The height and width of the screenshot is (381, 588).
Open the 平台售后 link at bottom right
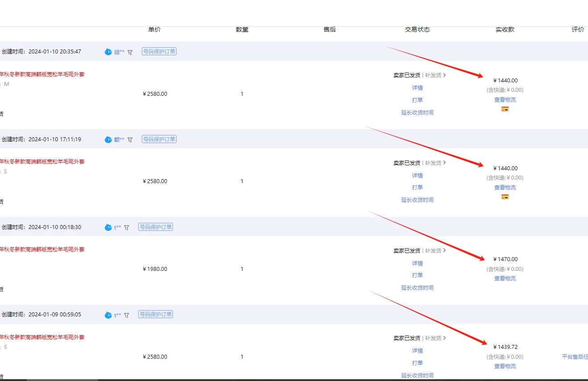point(575,356)
